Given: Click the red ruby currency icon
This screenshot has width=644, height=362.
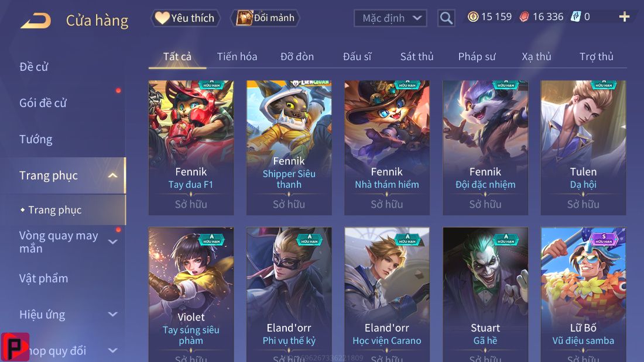Looking at the screenshot, I should point(524,17).
